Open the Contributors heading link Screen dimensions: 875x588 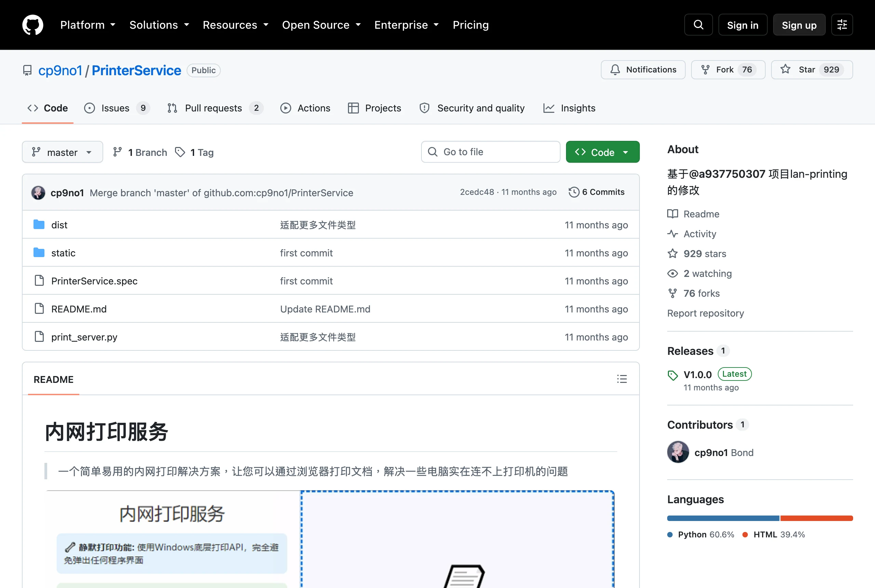[708, 425]
